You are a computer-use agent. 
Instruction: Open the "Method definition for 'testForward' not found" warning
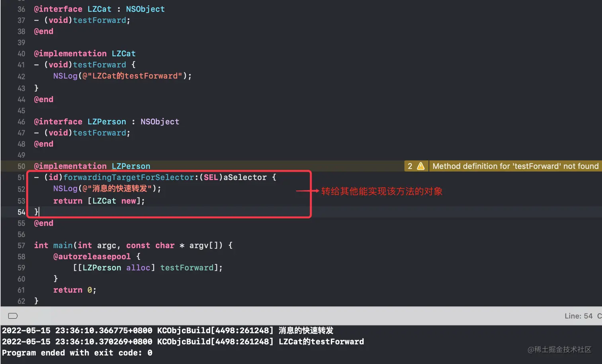coord(515,166)
